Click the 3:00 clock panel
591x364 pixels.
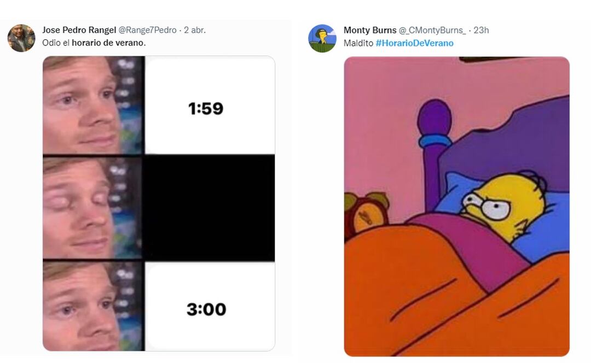[x=210, y=307]
